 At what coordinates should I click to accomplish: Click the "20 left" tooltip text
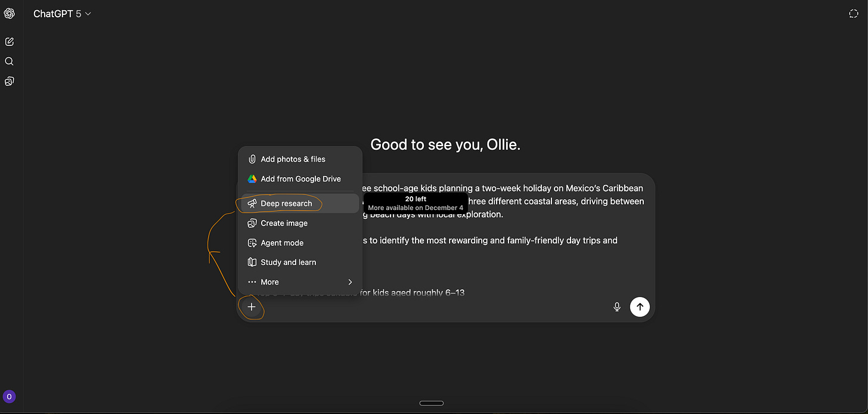click(x=416, y=199)
